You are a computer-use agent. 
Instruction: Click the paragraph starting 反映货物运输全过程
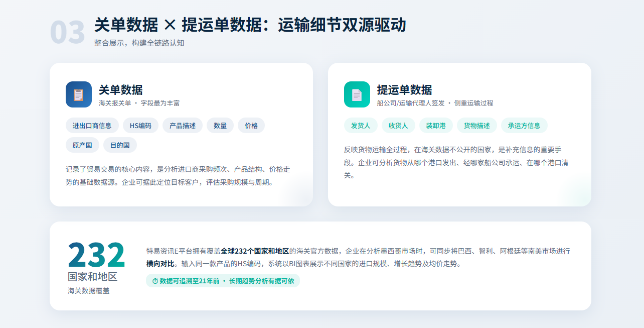tap(456, 162)
